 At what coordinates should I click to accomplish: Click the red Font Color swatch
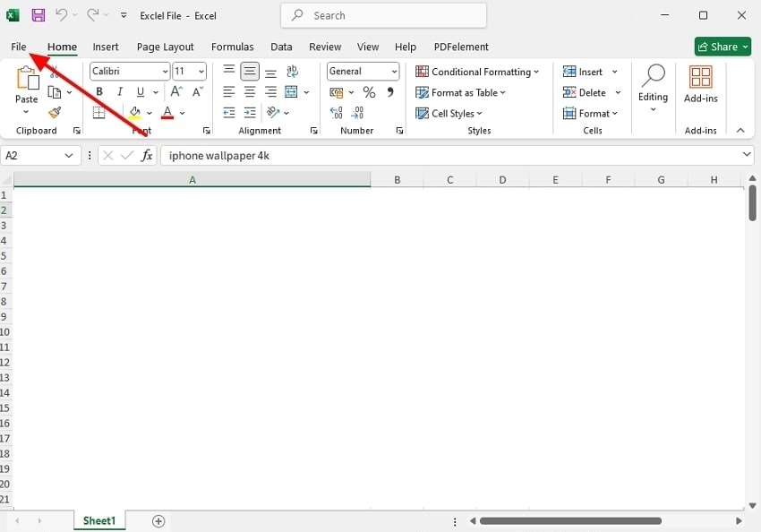point(166,116)
